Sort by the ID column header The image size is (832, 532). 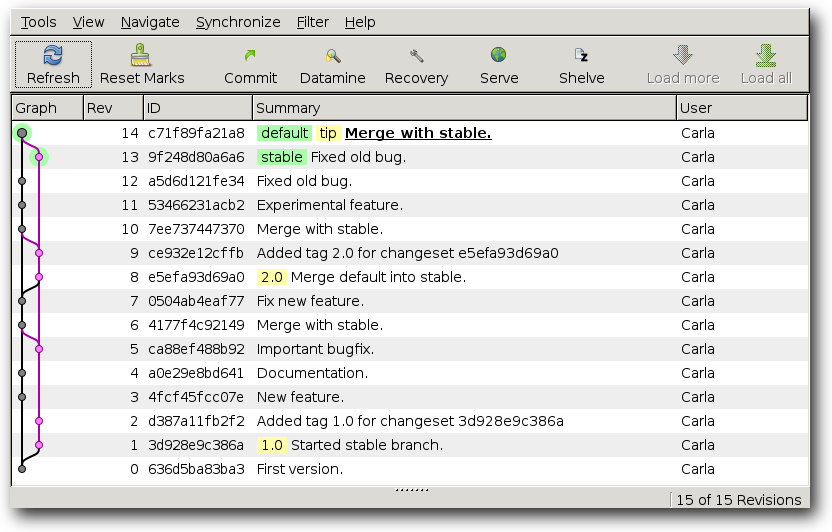point(198,108)
